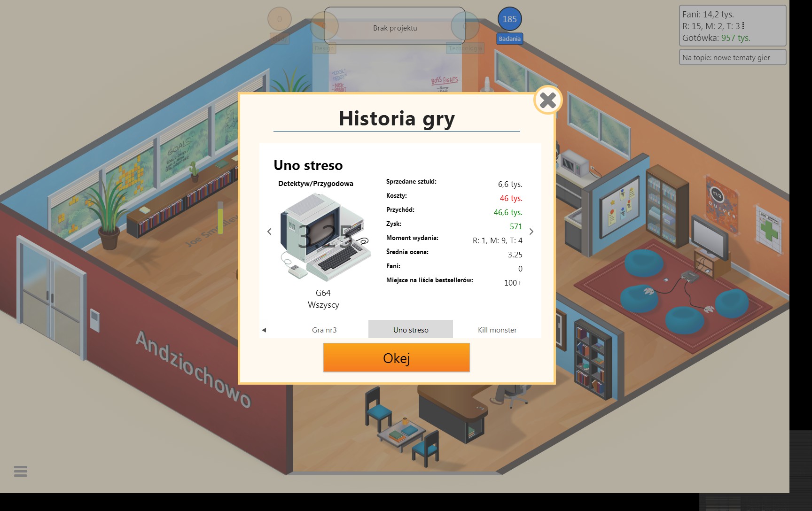This screenshot has width=812, height=511.
Task: Click the bugs counter bubble showing 0
Action: point(280,19)
